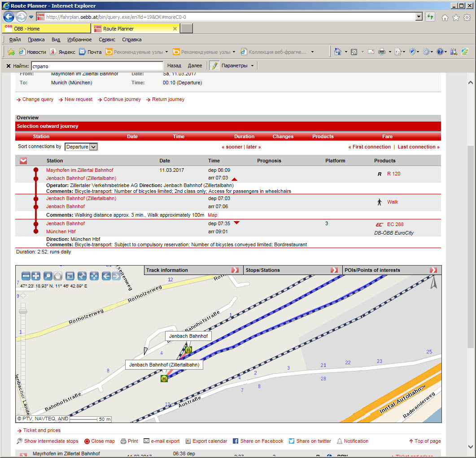476x458 pixels.
Task: Open the Избранное menu
Action: coord(79,39)
